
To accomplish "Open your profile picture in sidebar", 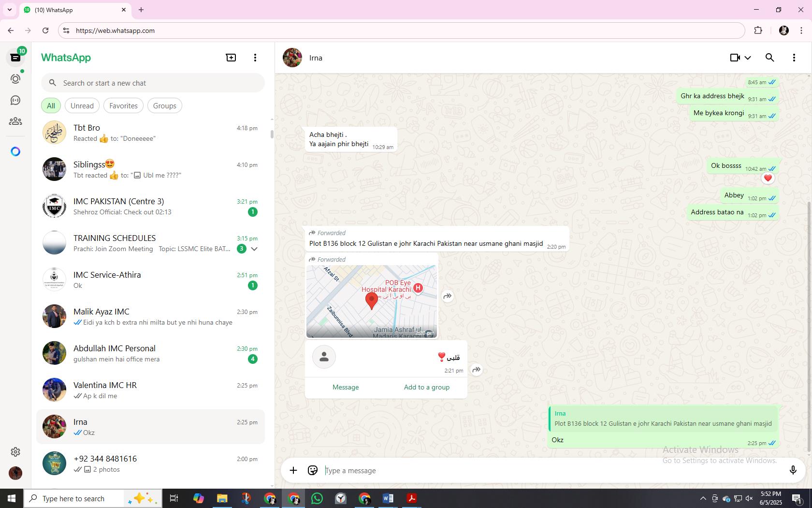I will 15,473.
